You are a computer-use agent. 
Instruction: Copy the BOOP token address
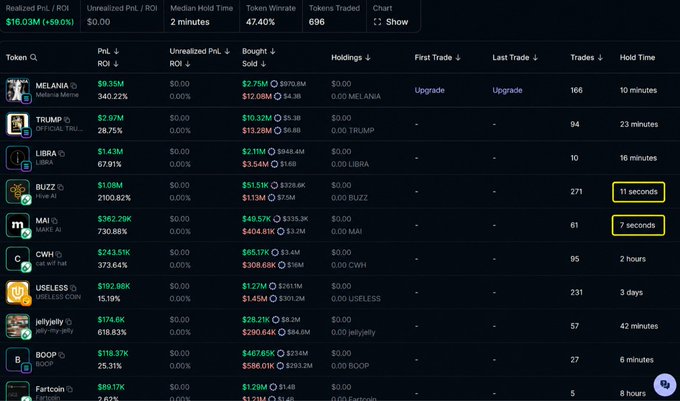click(x=62, y=355)
